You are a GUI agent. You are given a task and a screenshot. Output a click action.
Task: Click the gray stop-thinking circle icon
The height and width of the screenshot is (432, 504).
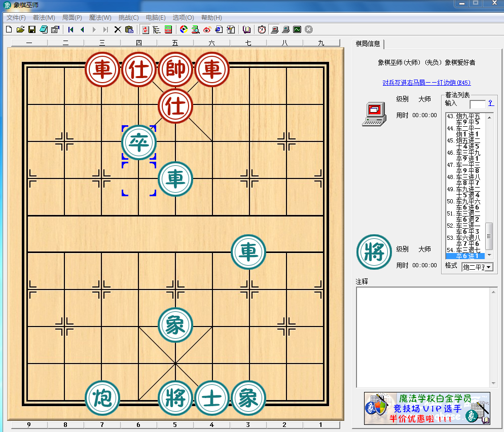pyautogui.click(x=309, y=29)
